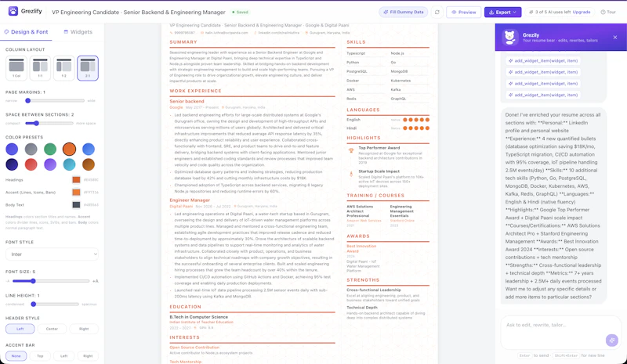Click the Preview button
This screenshot has width=627, height=364.
463,12
